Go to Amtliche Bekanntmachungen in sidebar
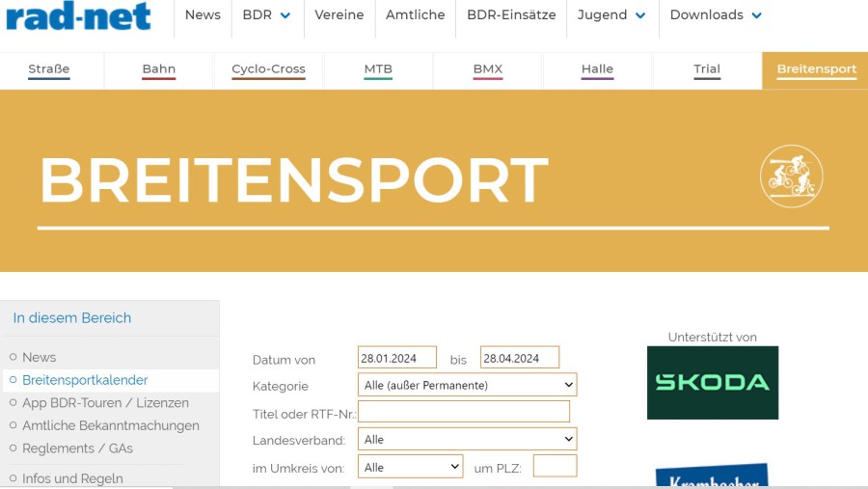Image resolution: width=868 pixels, height=489 pixels. point(110,425)
